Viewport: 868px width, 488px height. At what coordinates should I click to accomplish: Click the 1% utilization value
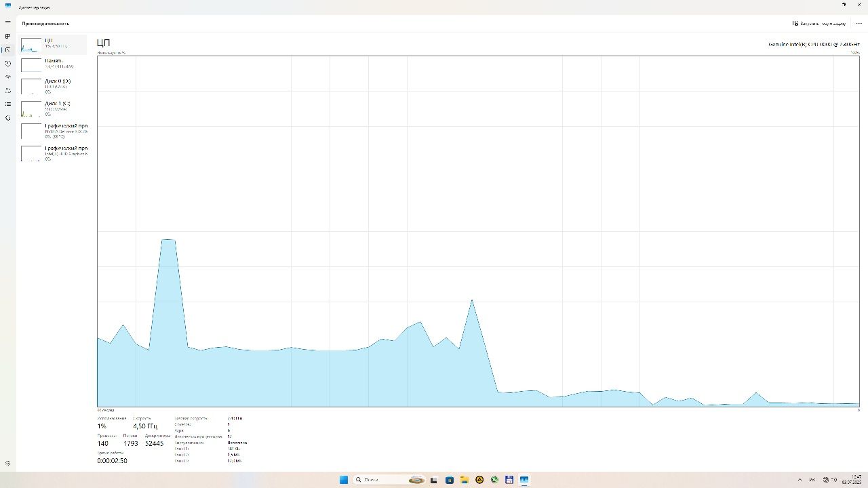point(102,426)
